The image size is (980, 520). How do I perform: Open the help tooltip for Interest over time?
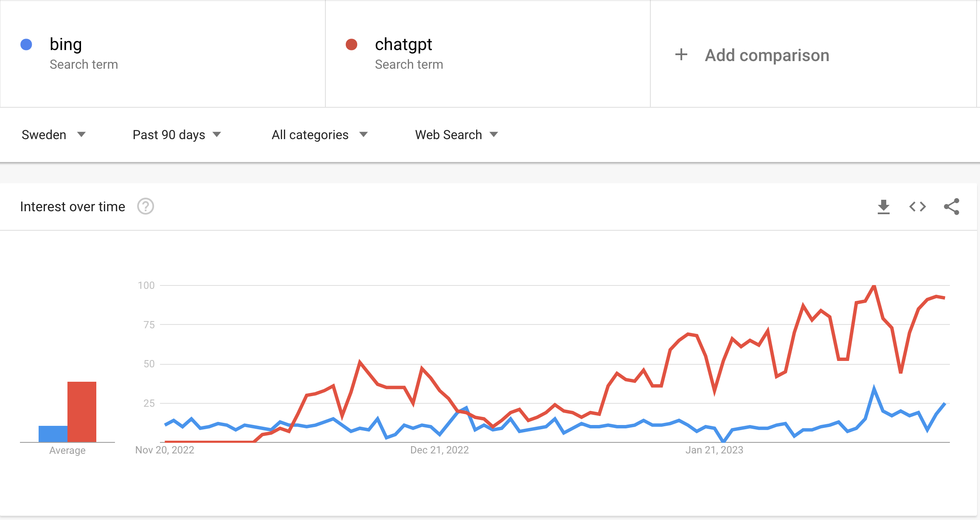coord(146,207)
